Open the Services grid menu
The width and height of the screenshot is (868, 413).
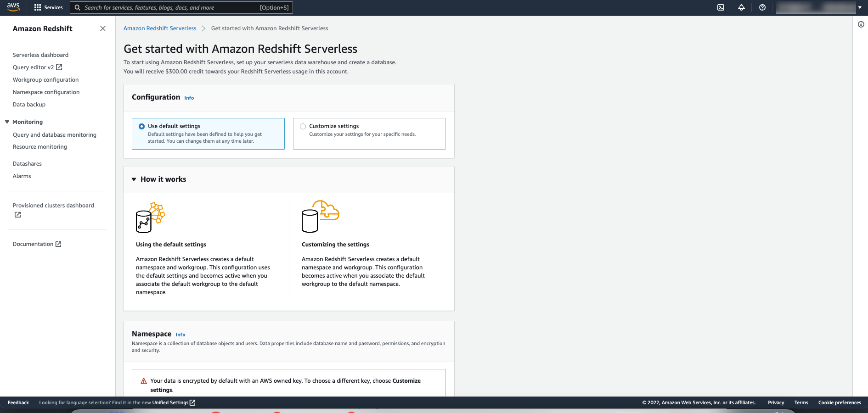click(x=38, y=7)
